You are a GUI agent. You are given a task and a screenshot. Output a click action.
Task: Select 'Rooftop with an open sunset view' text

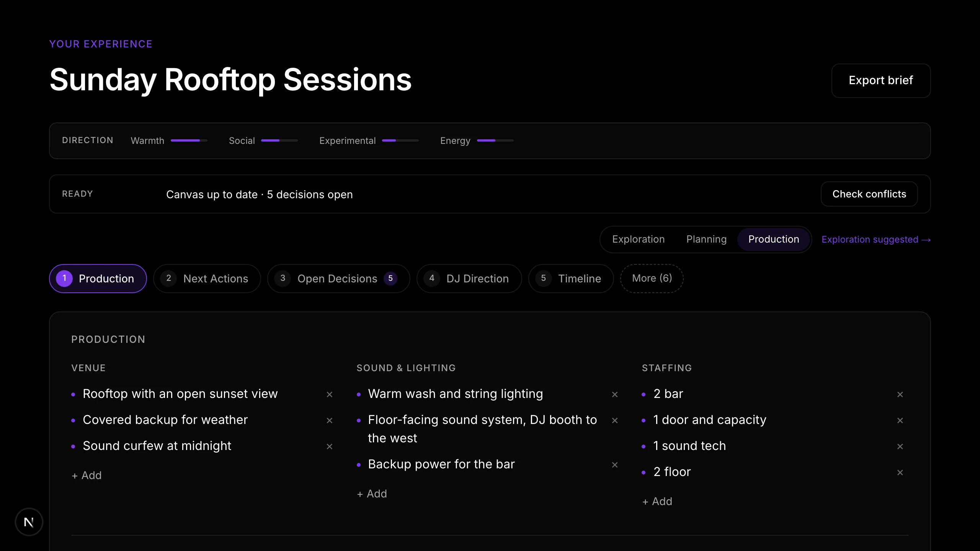(x=180, y=394)
